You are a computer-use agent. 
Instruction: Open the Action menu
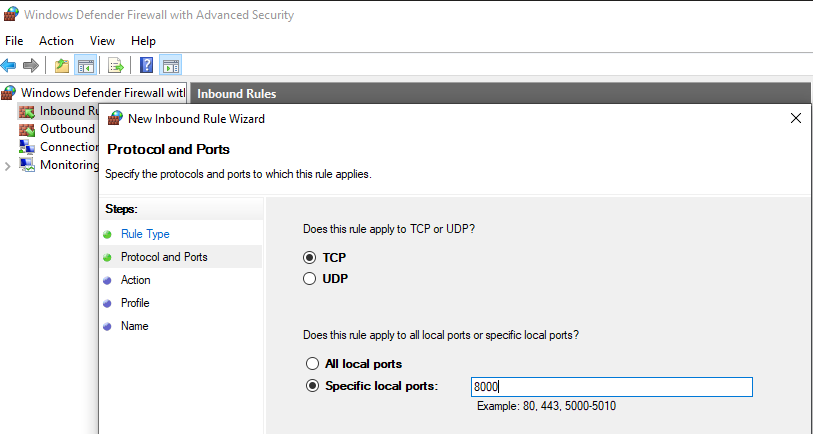pyautogui.click(x=56, y=41)
